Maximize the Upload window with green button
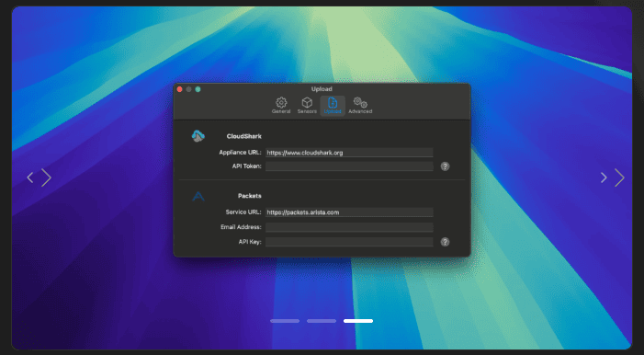 (x=198, y=89)
